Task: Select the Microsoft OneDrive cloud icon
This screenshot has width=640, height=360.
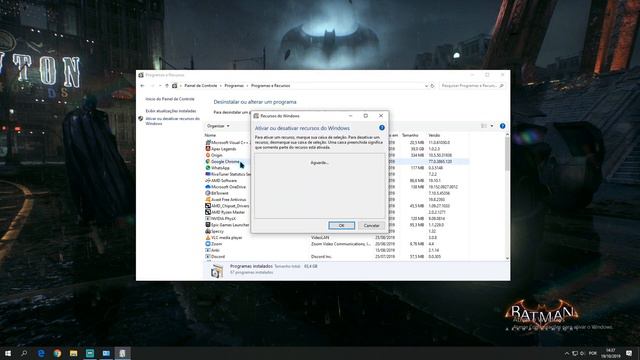Action: point(208,187)
